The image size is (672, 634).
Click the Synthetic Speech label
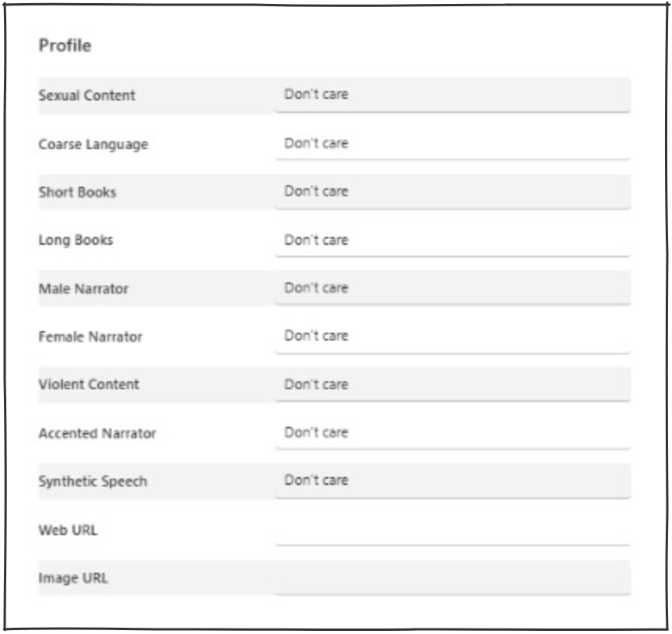click(x=93, y=481)
